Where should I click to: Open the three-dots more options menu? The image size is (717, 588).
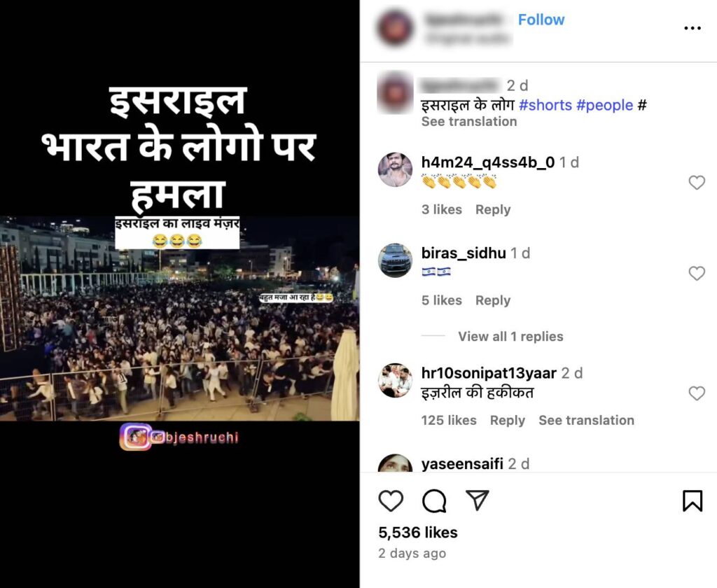692,28
